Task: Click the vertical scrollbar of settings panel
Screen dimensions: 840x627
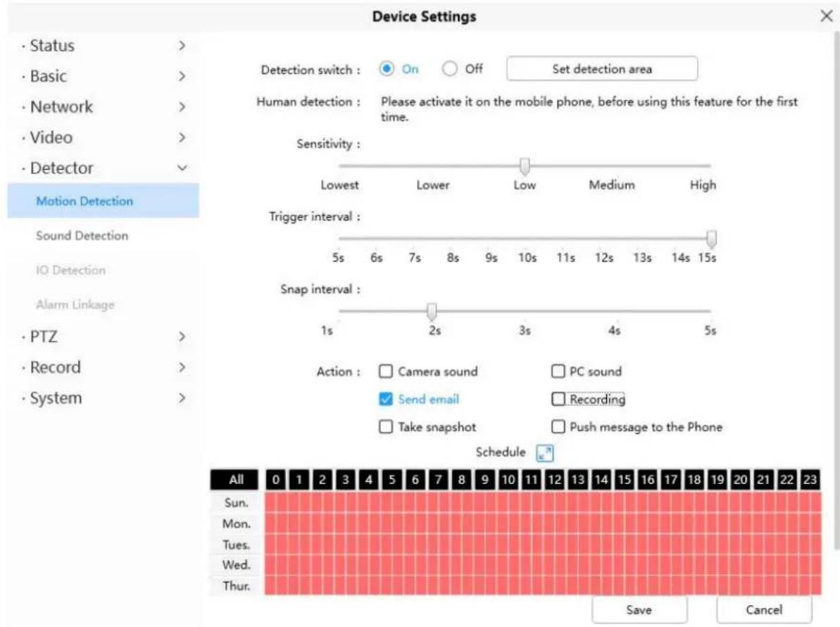Action: [836, 290]
